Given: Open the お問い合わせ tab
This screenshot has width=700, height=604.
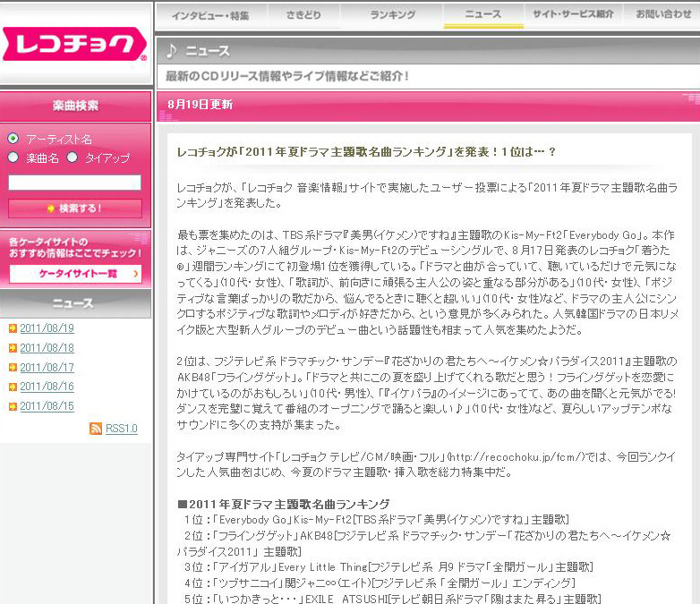Looking at the screenshot, I should click(662, 15).
